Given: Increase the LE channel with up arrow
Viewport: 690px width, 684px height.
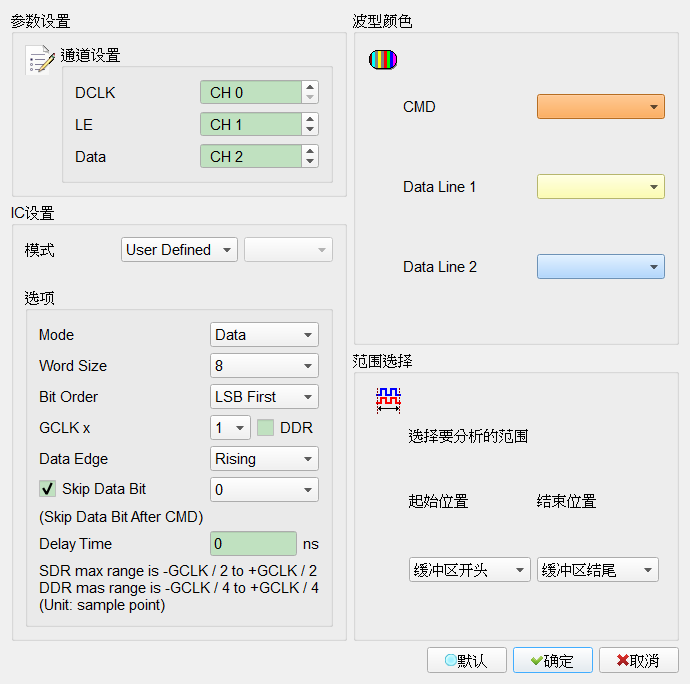Looking at the screenshot, I should 310,119.
